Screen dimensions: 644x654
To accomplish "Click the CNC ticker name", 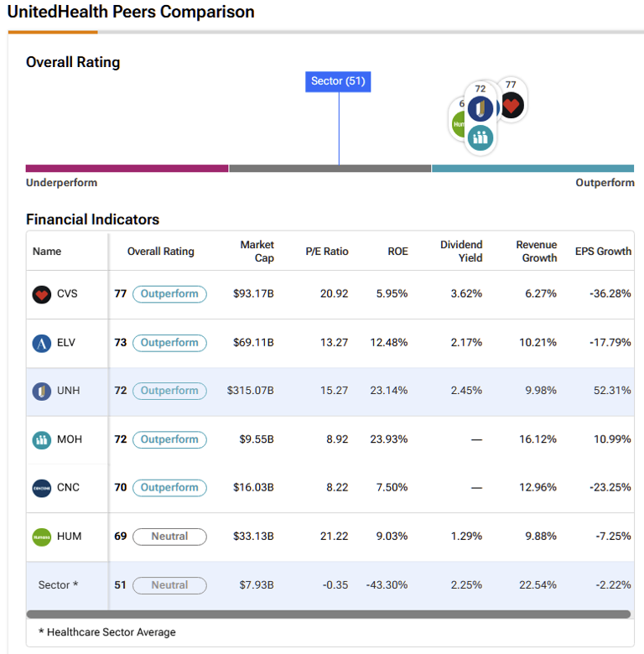I will pos(68,487).
